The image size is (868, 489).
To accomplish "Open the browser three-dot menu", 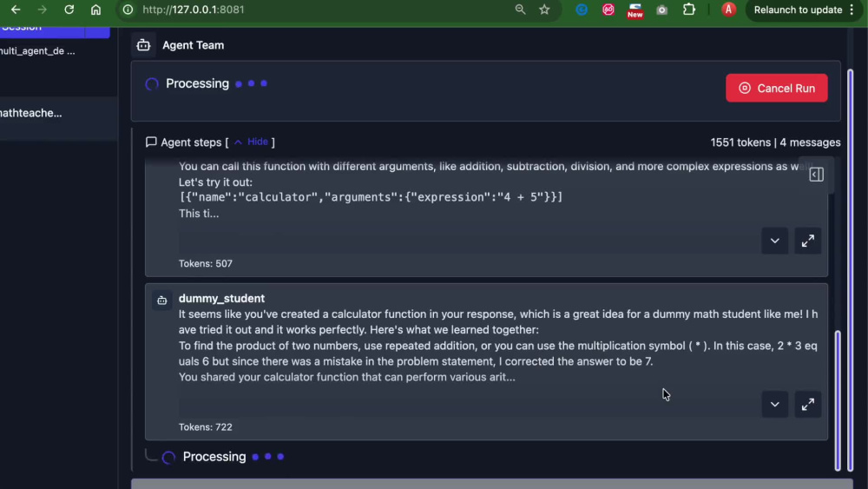I will pyautogui.click(x=852, y=10).
